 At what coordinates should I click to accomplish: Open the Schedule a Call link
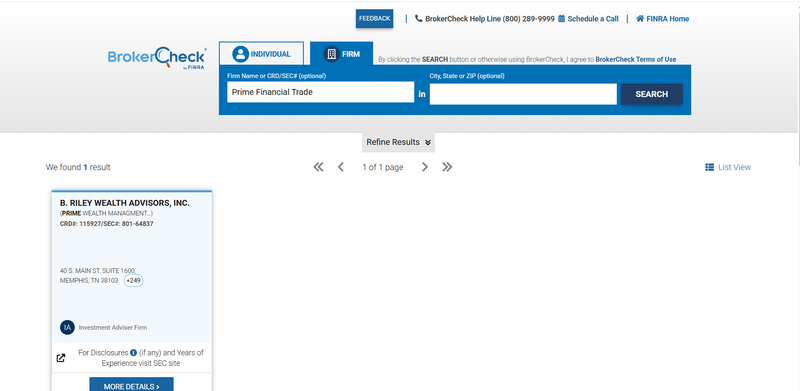pos(592,19)
